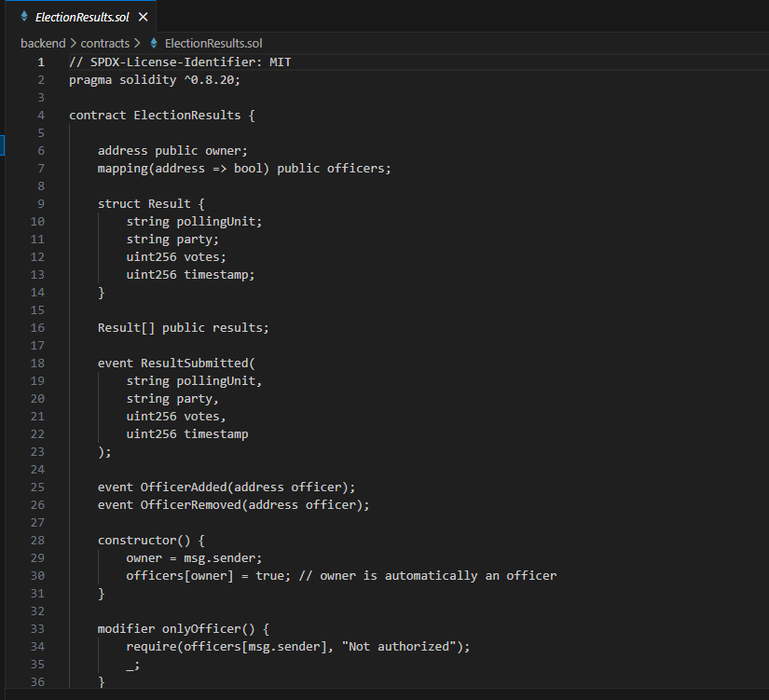Click 'owner = msg.sender;' line

tap(194, 558)
